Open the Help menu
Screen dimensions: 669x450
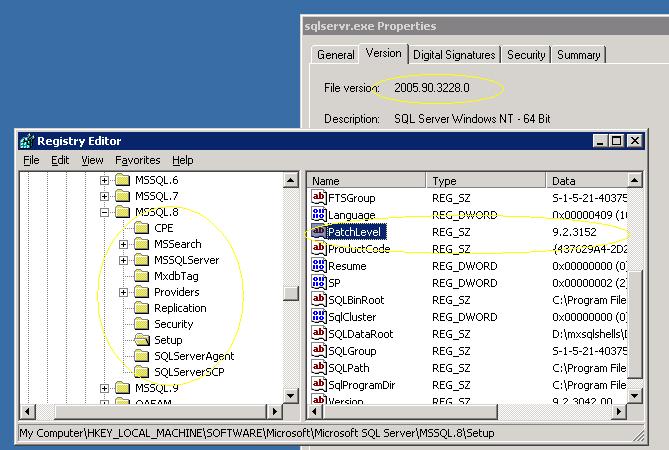click(x=183, y=160)
